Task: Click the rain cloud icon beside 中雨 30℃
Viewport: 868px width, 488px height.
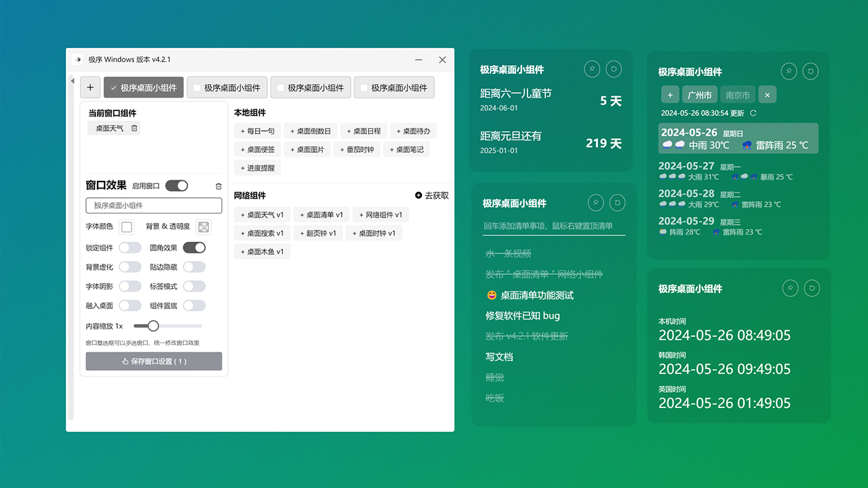Action: pyautogui.click(x=673, y=145)
